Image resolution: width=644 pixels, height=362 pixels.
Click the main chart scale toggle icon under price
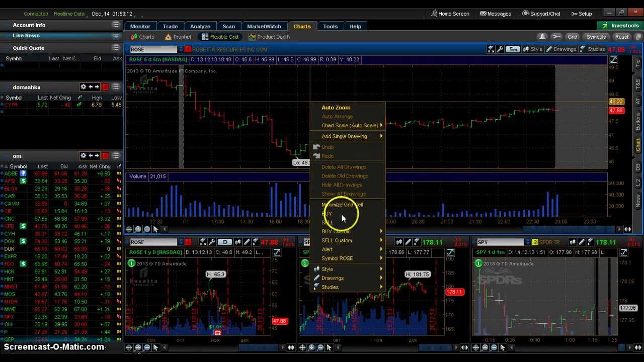(614, 60)
